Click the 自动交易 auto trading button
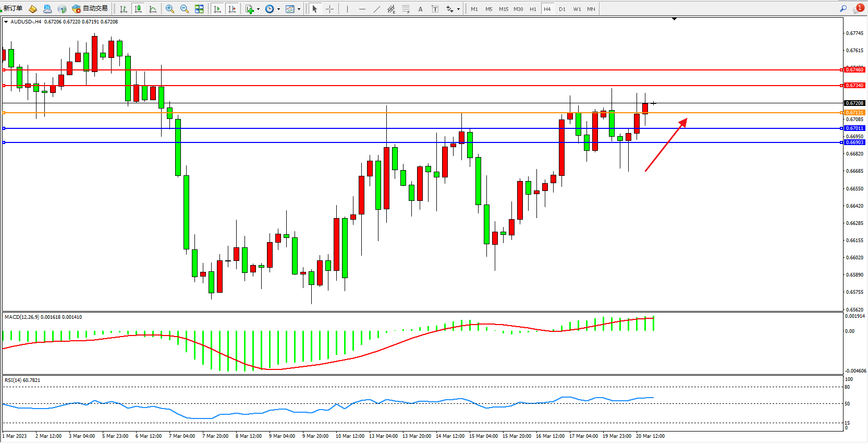Image resolution: width=868 pixels, height=443 pixels. [x=91, y=8]
